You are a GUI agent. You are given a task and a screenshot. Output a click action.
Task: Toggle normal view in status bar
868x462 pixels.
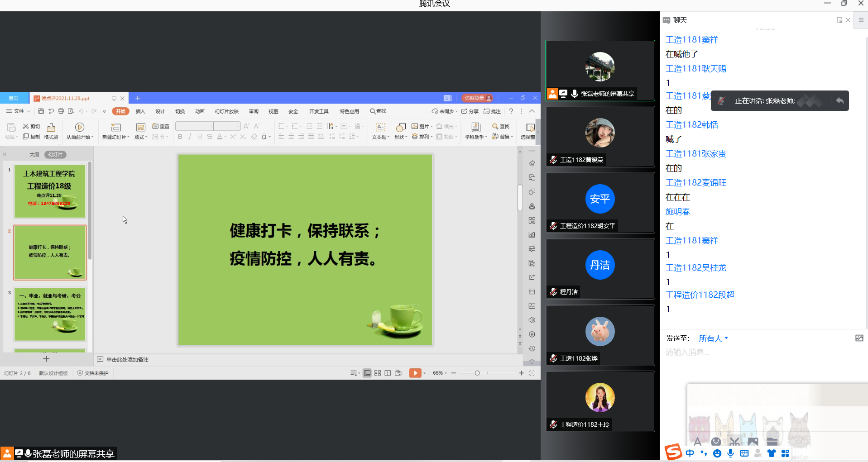point(367,373)
